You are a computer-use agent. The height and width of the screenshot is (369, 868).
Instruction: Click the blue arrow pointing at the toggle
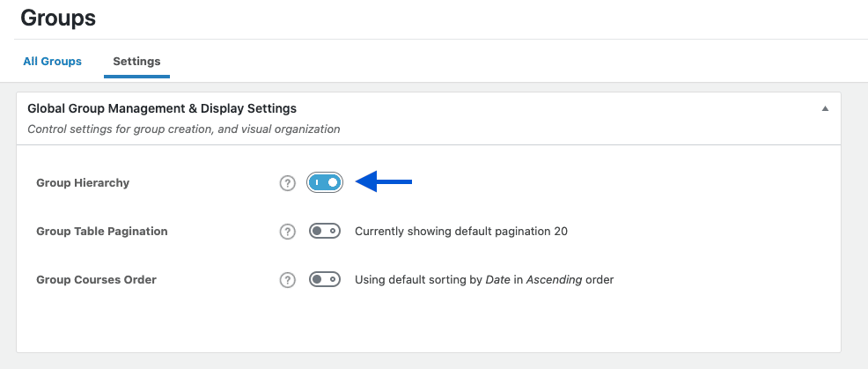click(384, 181)
